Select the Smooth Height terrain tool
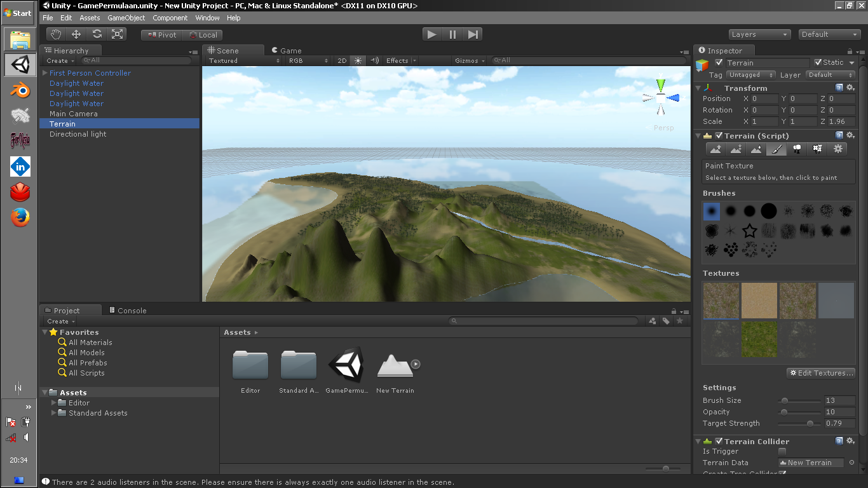 pos(756,149)
